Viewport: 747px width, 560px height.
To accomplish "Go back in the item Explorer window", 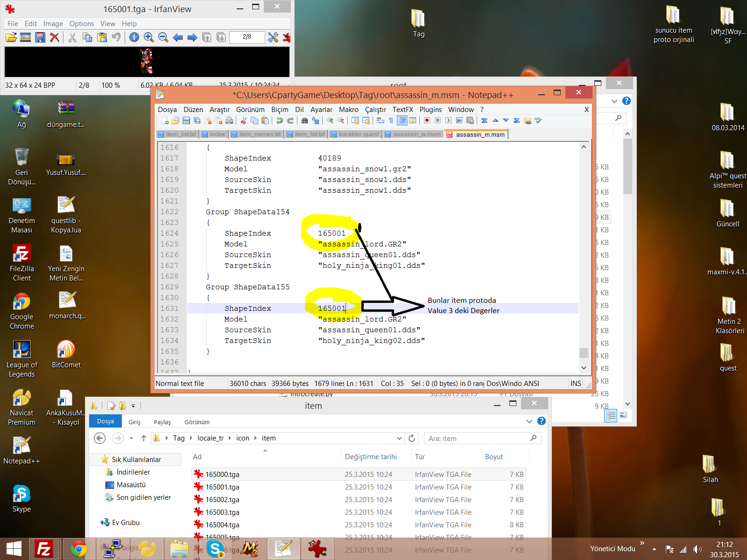I will [99, 438].
